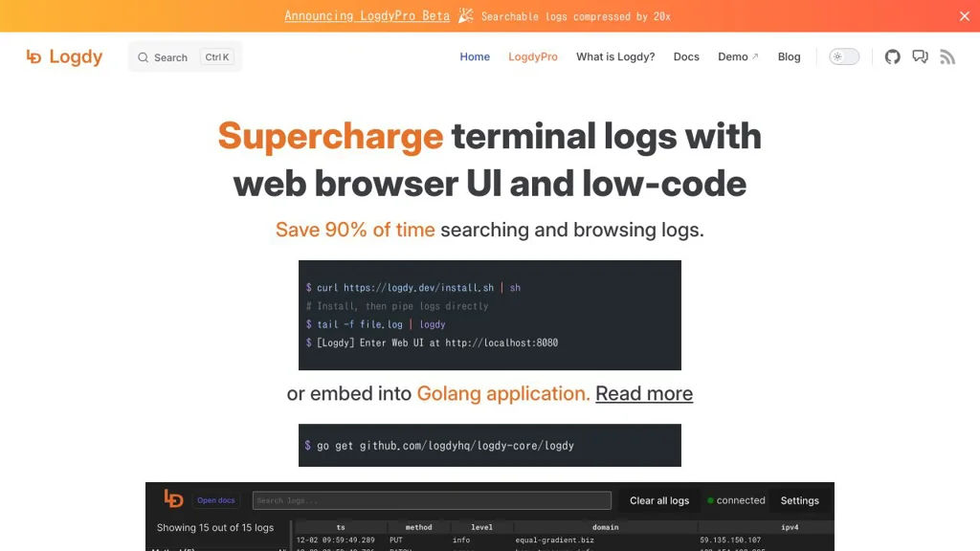The height and width of the screenshot is (551, 980).
Task: Click the ts column header
Action: click(x=341, y=527)
